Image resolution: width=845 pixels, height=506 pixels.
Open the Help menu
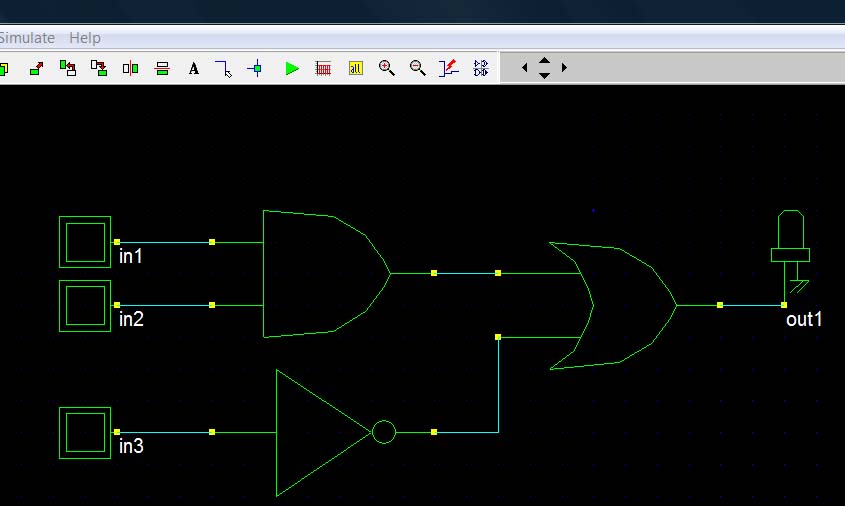tap(85, 38)
